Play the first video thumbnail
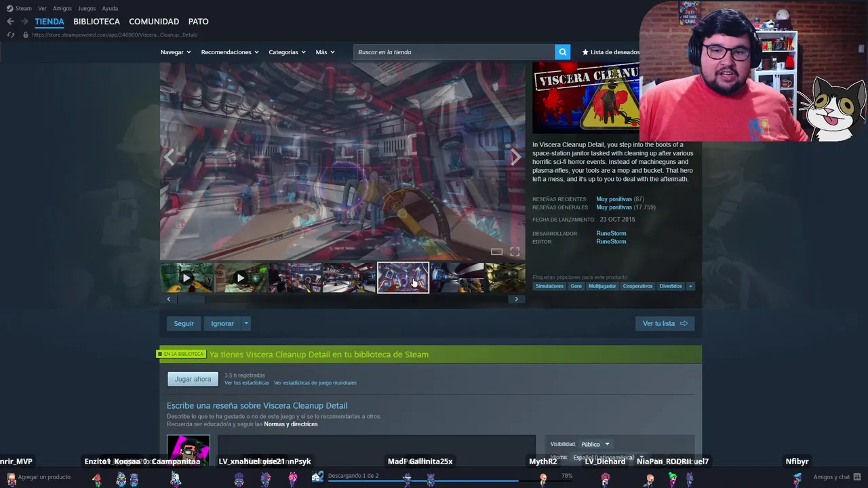This screenshot has width=868, height=488. tap(186, 278)
